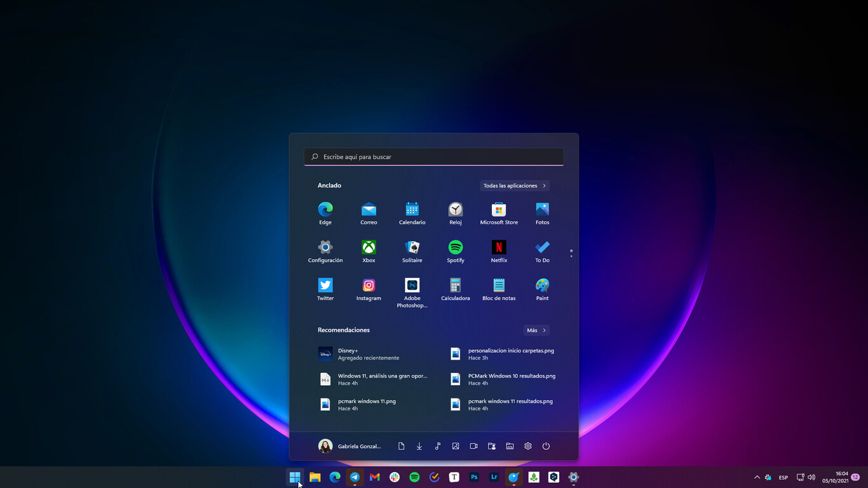Click the search input field
The width and height of the screenshot is (868, 488).
pos(434,156)
